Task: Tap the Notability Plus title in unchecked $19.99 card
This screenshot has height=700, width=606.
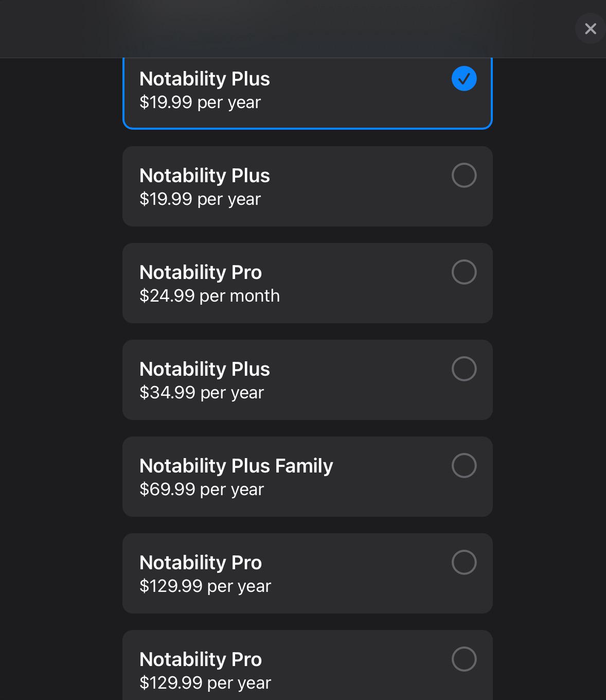Action: [x=205, y=176]
